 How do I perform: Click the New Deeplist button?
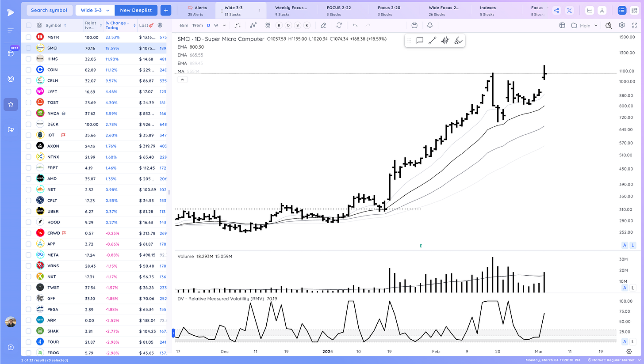pyautogui.click(x=137, y=10)
